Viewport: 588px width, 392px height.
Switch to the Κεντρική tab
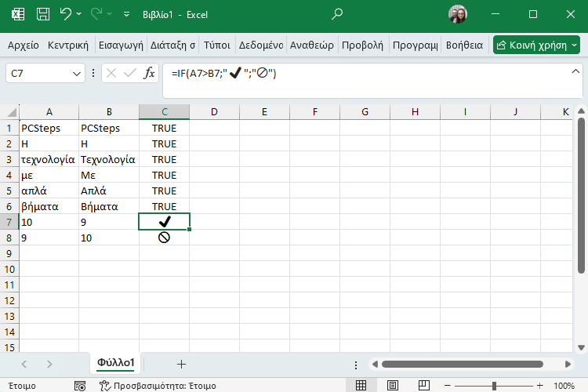tap(68, 45)
